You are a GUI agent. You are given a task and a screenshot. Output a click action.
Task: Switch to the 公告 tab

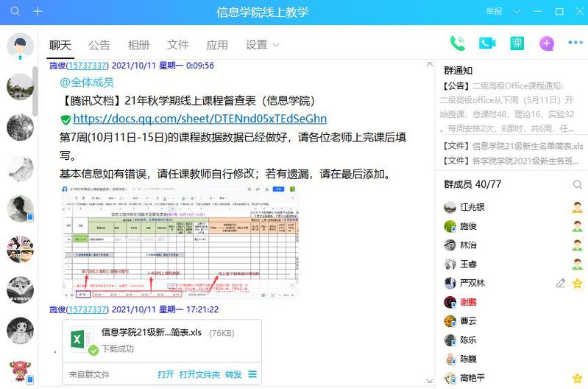pos(99,45)
